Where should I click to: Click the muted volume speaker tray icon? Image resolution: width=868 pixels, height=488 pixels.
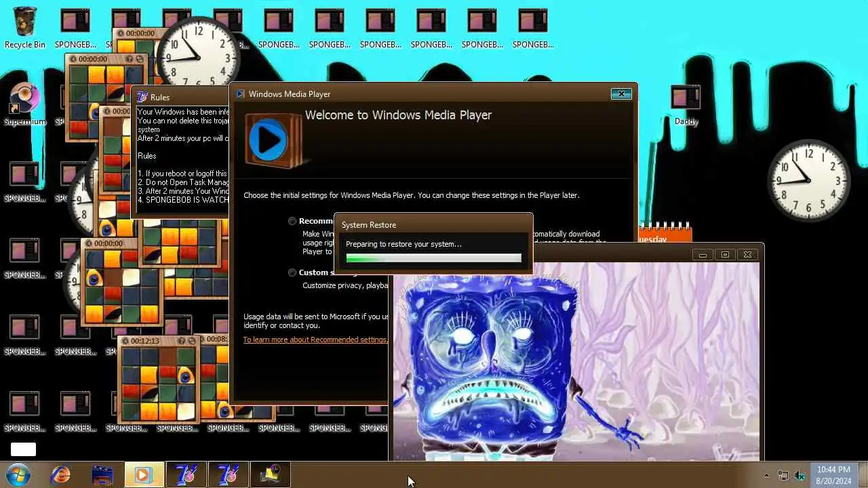[x=800, y=475]
